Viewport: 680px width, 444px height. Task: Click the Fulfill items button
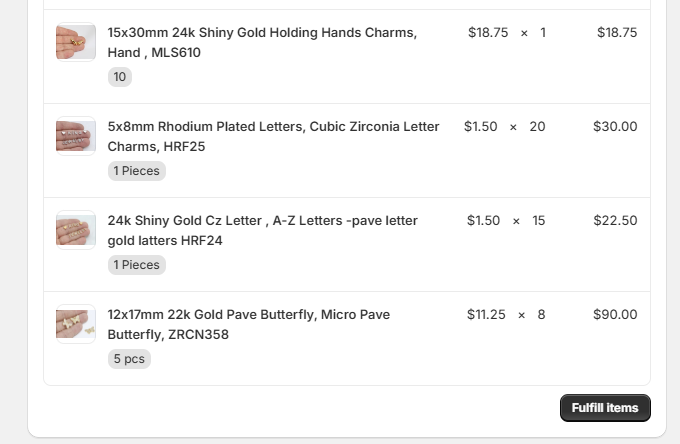(x=605, y=408)
